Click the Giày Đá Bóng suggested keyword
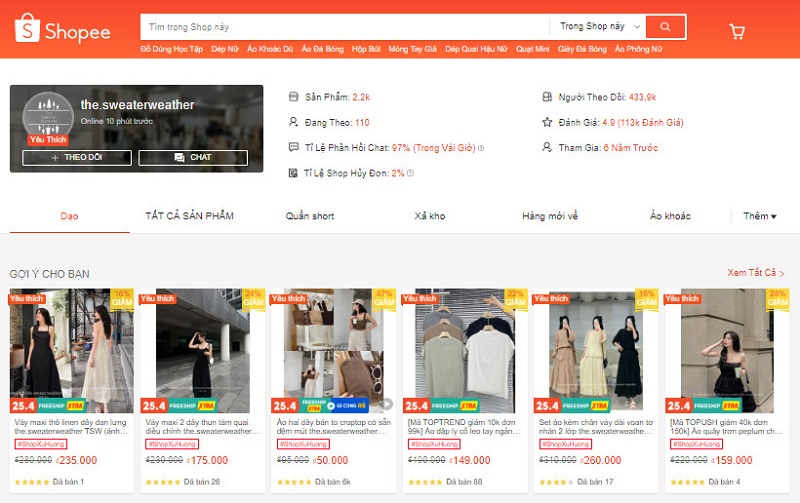Screen dimensions: 800x503 click(x=581, y=48)
